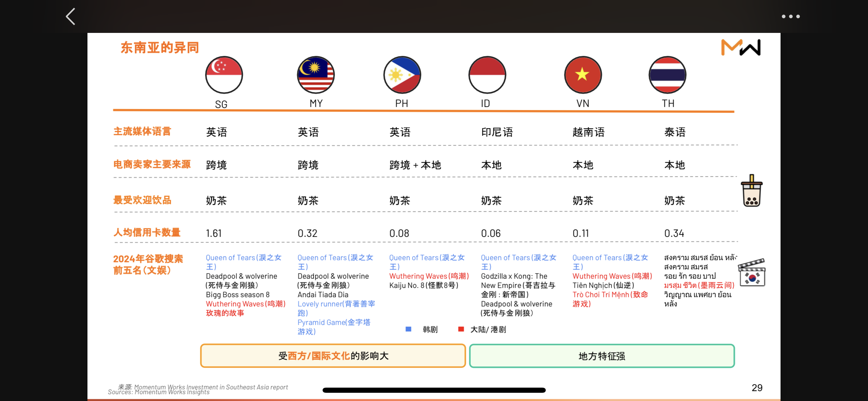This screenshot has width=868, height=401.
Task: Click the orange 受西方/国际文化的影响大 box
Action: coord(333,356)
